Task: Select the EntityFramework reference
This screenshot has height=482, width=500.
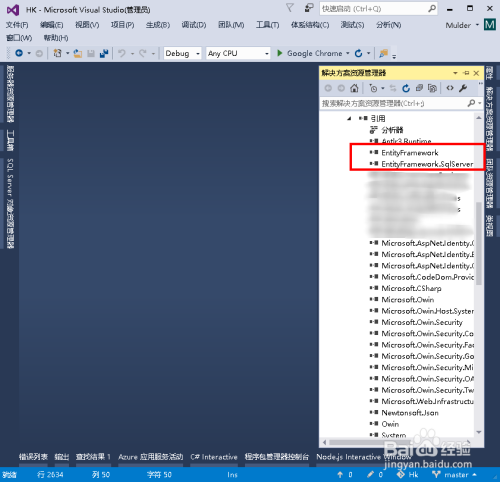Action: pyautogui.click(x=410, y=153)
